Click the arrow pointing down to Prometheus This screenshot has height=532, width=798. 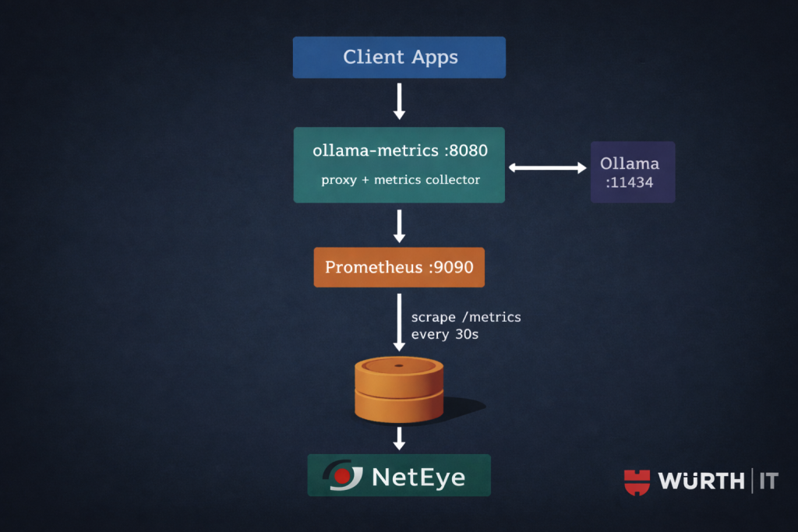click(399, 226)
